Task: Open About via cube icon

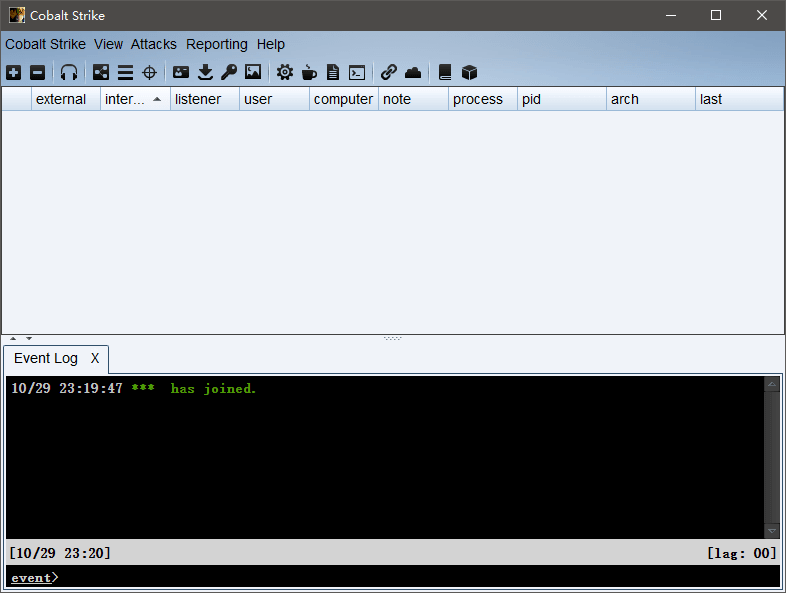Action: [x=469, y=73]
